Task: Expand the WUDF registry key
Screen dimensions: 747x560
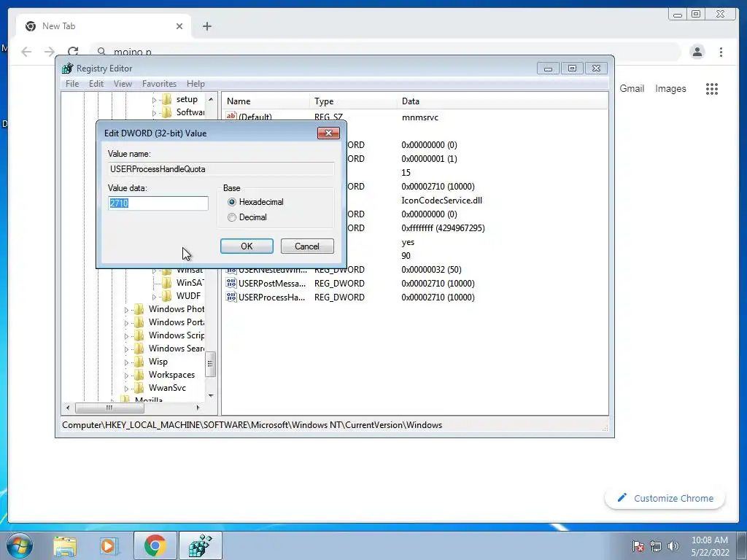Action: (x=154, y=297)
